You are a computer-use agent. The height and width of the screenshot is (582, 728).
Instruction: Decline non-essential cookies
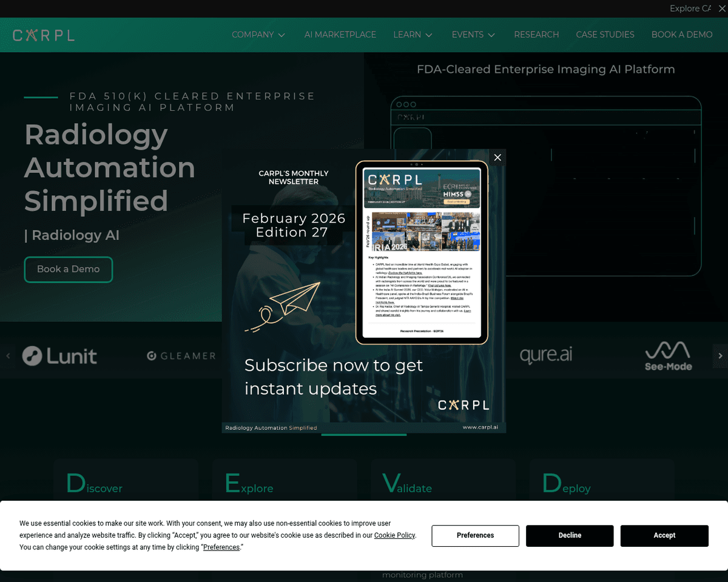pyautogui.click(x=570, y=535)
